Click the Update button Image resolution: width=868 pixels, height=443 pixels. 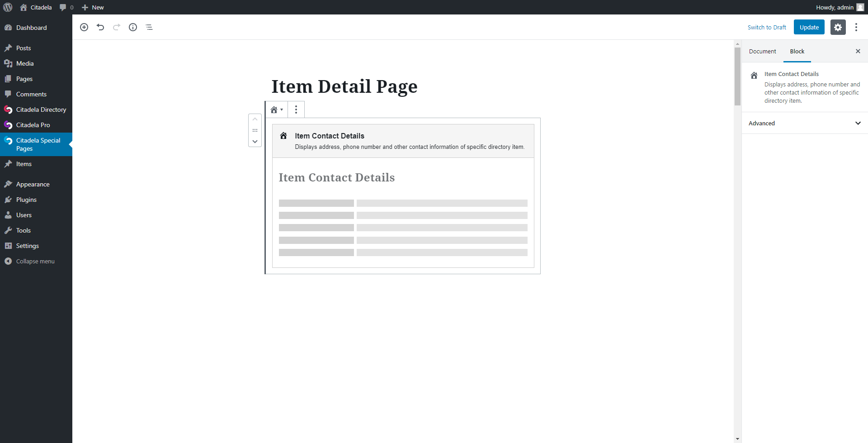tap(809, 27)
